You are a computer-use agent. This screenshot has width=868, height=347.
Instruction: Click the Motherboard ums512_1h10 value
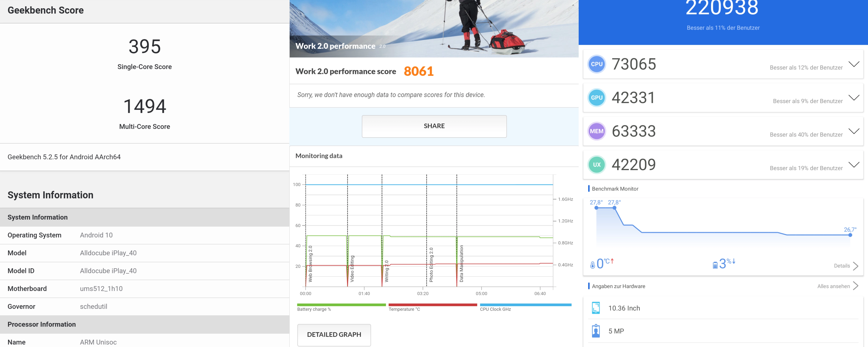point(101,289)
